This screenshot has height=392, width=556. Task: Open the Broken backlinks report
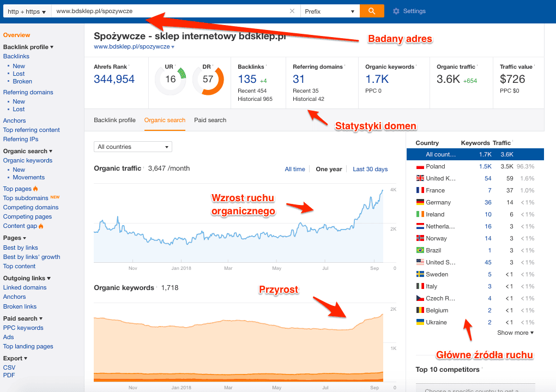click(22, 81)
